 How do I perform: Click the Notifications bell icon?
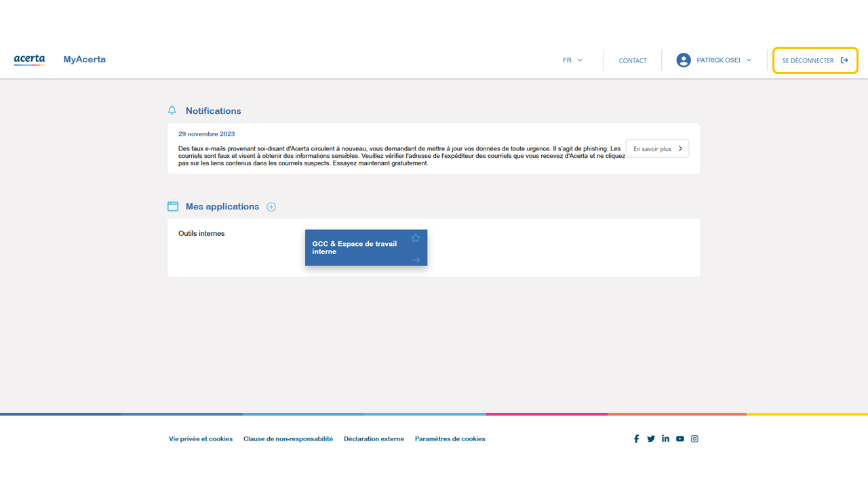172,110
